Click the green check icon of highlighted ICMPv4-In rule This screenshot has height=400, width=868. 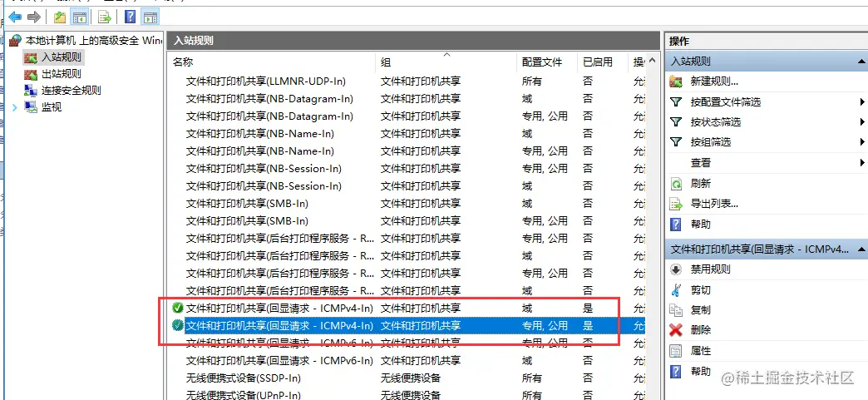(x=178, y=325)
